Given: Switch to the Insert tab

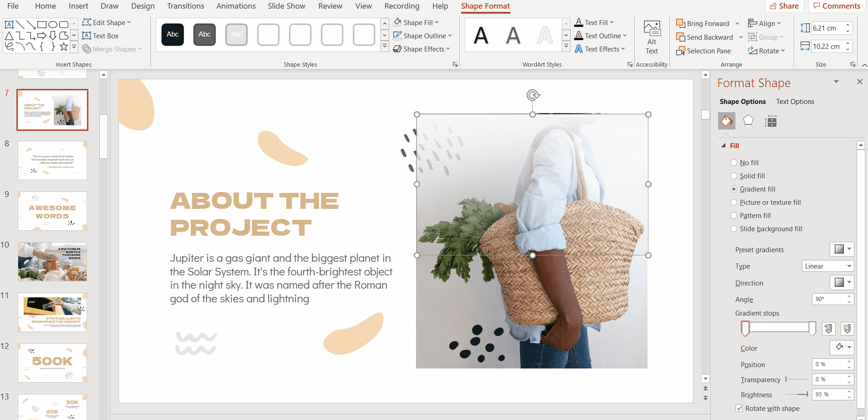Looking at the screenshot, I should pyautogui.click(x=78, y=6).
